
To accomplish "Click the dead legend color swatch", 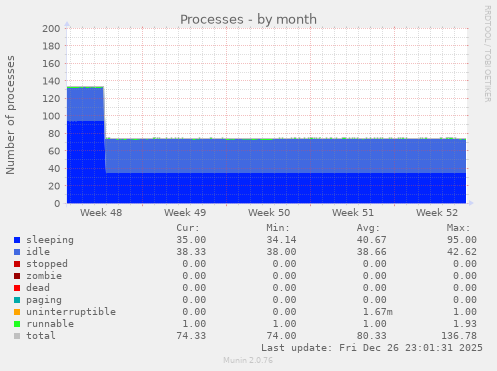I will (x=17, y=288).
